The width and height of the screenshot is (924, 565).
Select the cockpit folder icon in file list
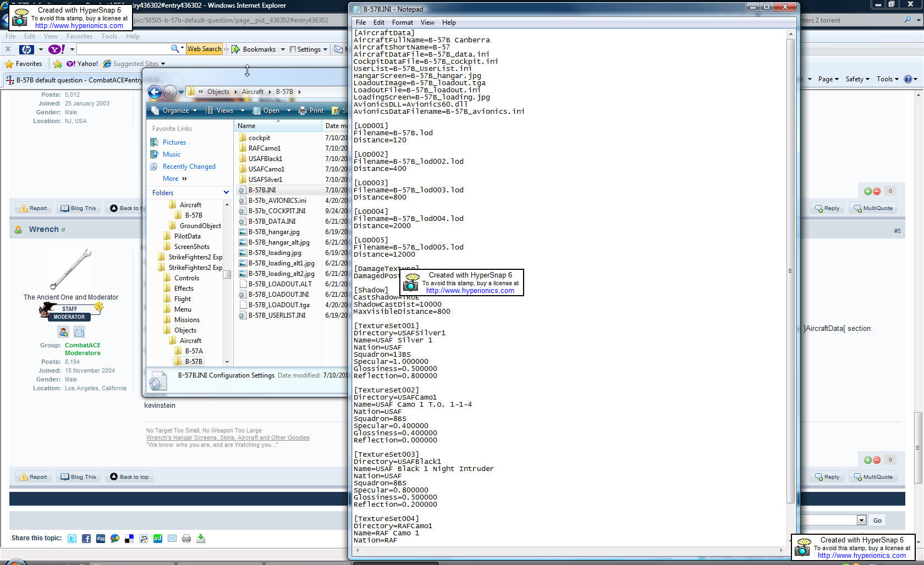point(243,138)
